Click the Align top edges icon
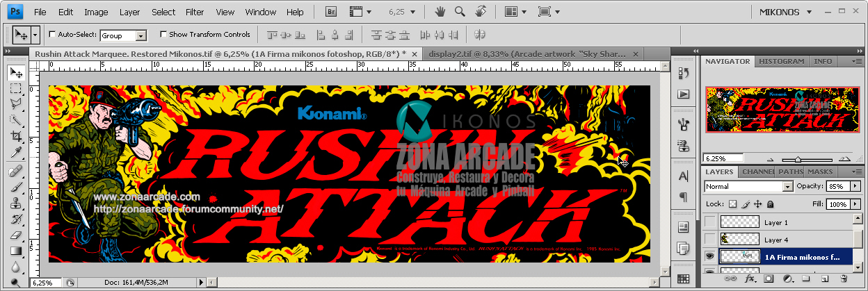Screen dimensions: 868x291 [x=272, y=34]
